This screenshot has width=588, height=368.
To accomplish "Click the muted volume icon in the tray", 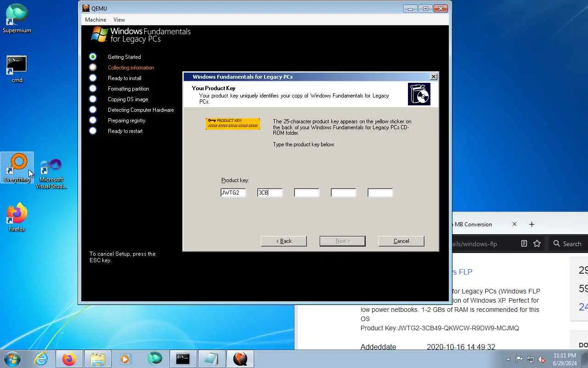I will 542,359.
